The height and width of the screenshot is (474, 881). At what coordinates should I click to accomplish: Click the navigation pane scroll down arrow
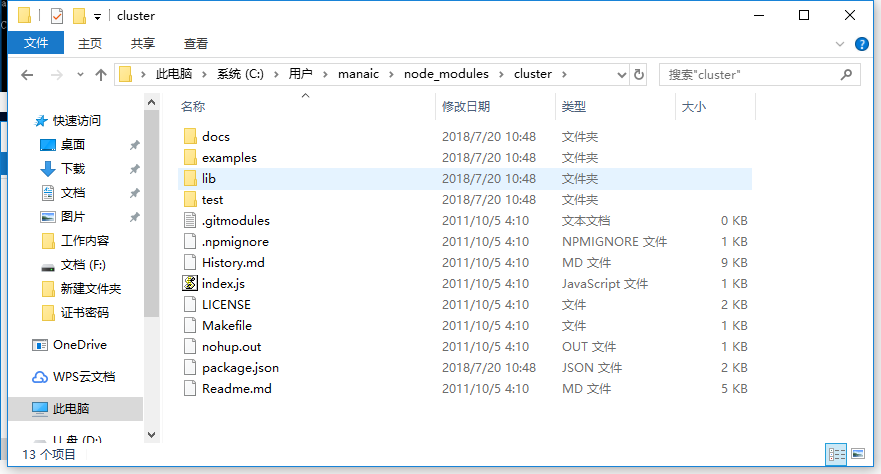[x=151, y=435]
